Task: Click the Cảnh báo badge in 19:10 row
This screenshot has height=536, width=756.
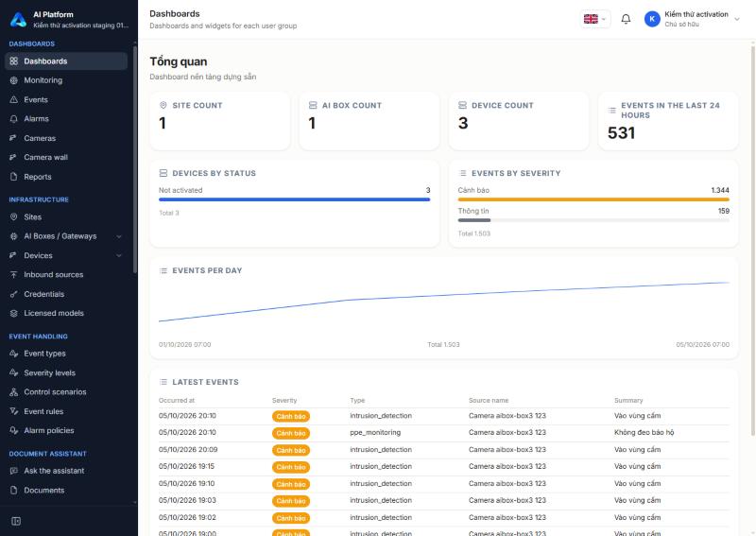Action: pyautogui.click(x=291, y=484)
